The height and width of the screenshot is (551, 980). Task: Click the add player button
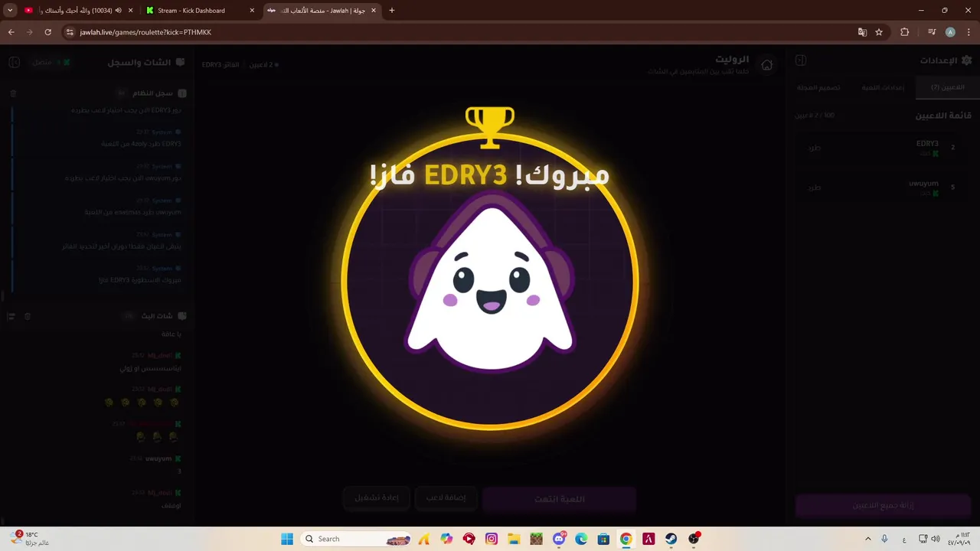pyautogui.click(x=446, y=498)
